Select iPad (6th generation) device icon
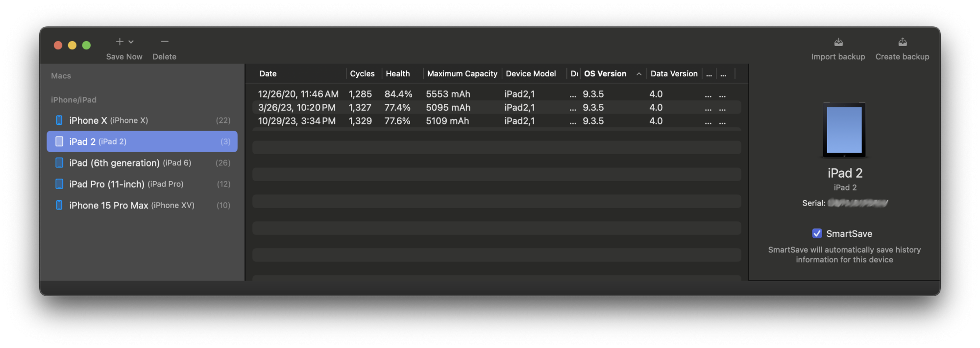The width and height of the screenshot is (980, 348). pyautogui.click(x=59, y=162)
